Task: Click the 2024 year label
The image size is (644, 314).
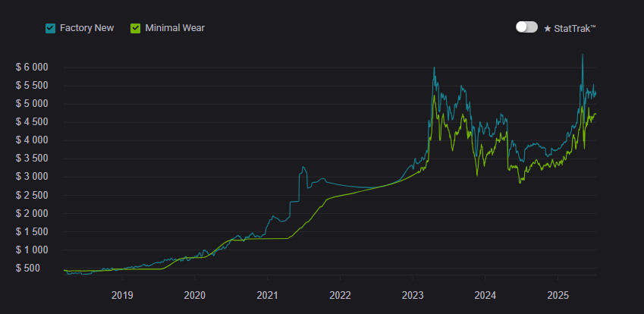Action: point(485,295)
